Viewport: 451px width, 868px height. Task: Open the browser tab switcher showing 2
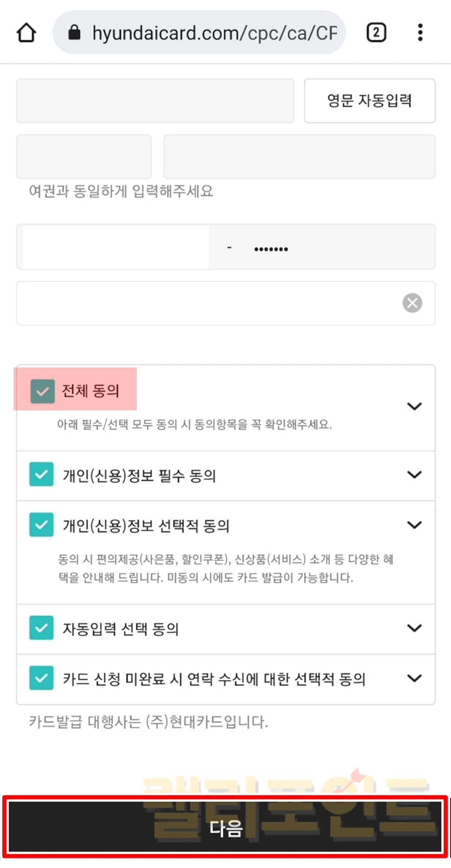point(376,33)
